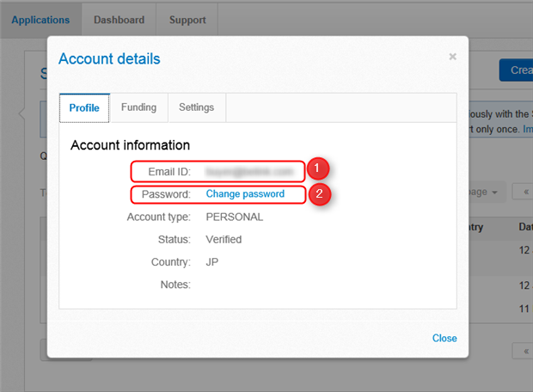Click the Password label

[x=166, y=194]
